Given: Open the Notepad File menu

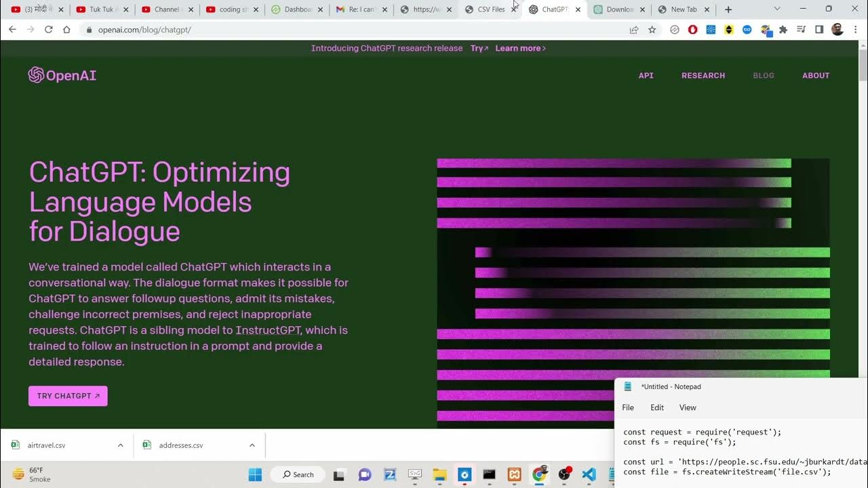Looking at the screenshot, I should coord(628,407).
